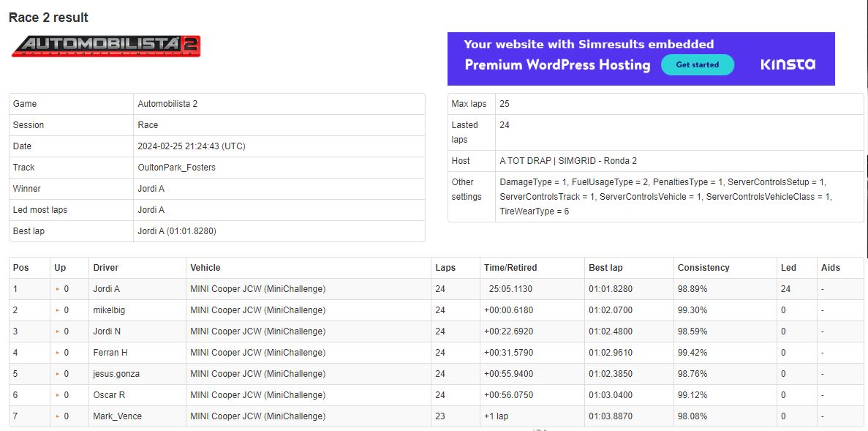Click the position arrow icon for mikelbig
The width and height of the screenshot is (868, 431).
coord(57,310)
